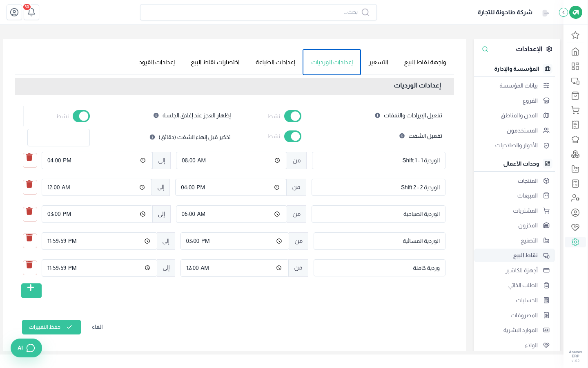Click the logout arrow icon beside company name
The height and width of the screenshot is (368, 588).
(546, 13)
